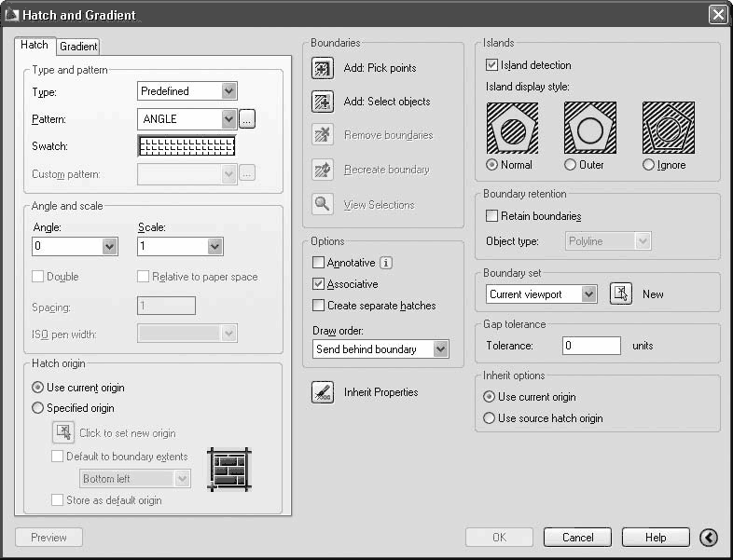Viewport: 733px width, 560px height.
Task: Switch to the Gradient tab
Action: coord(78,47)
